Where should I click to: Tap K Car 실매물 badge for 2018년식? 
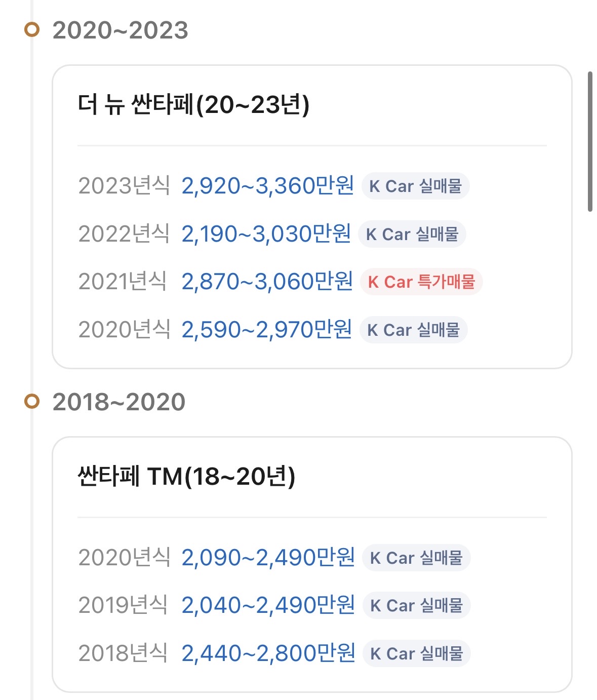tap(416, 653)
